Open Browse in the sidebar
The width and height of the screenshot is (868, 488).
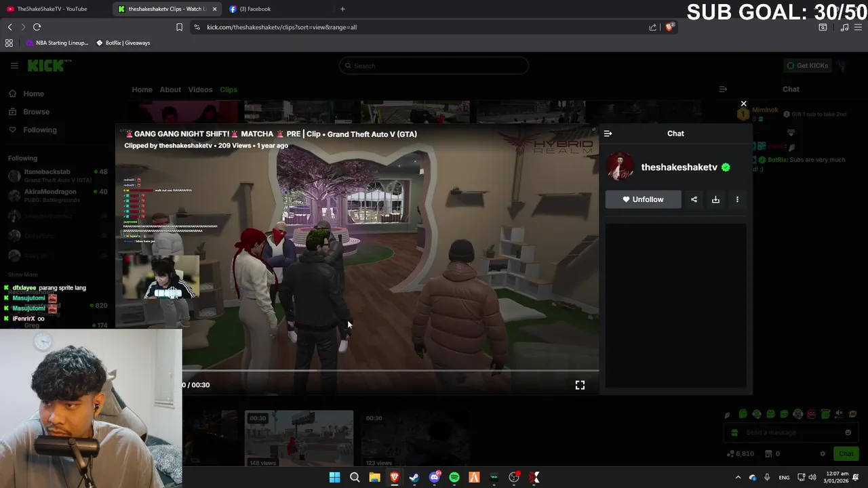click(x=30, y=112)
